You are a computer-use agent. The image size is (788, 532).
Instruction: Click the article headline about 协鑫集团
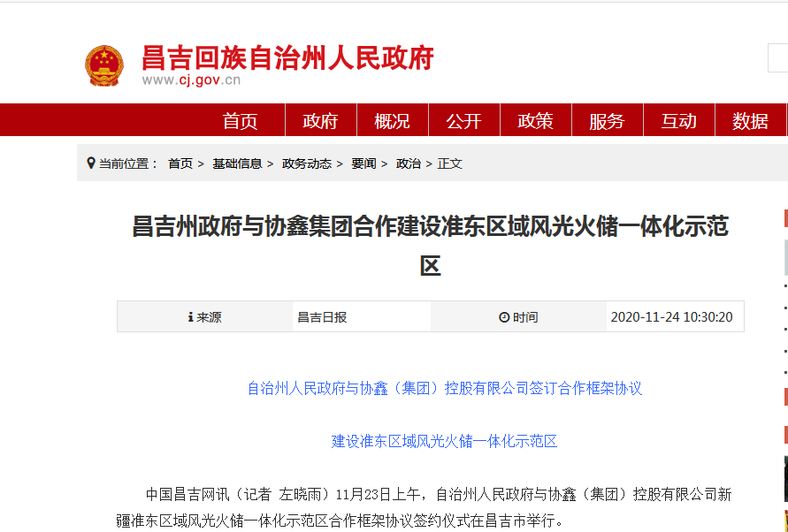coord(430,246)
